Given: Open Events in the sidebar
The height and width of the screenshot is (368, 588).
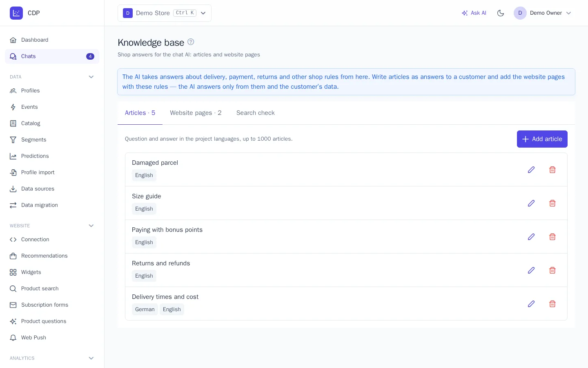Looking at the screenshot, I should 52,107.
